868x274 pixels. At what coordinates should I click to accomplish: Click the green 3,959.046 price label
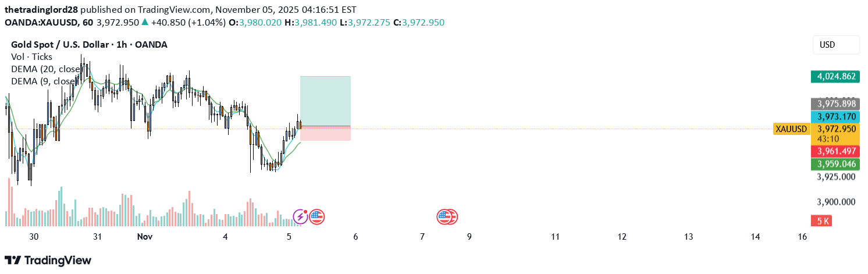(836, 164)
